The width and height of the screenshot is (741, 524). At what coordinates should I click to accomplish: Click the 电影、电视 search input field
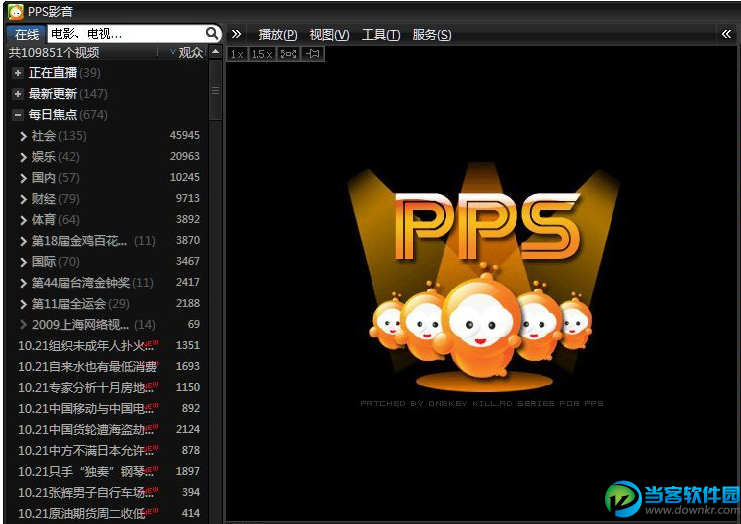[123, 34]
